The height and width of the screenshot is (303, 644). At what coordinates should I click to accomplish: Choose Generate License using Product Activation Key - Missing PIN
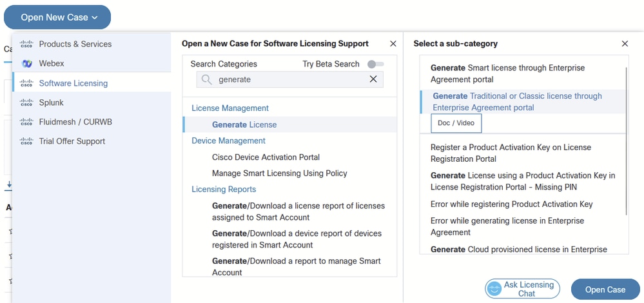tap(523, 181)
